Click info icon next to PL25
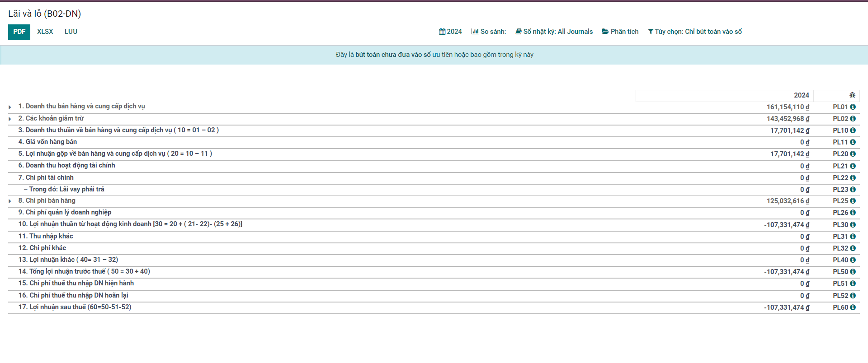Viewport: 868px width, 363px height. pyautogui.click(x=853, y=201)
